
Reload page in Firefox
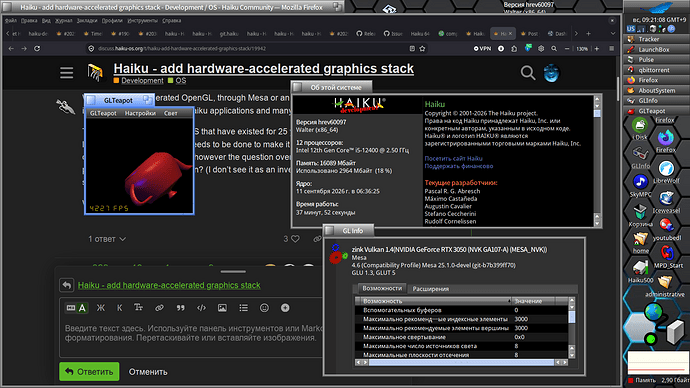coord(37,48)
